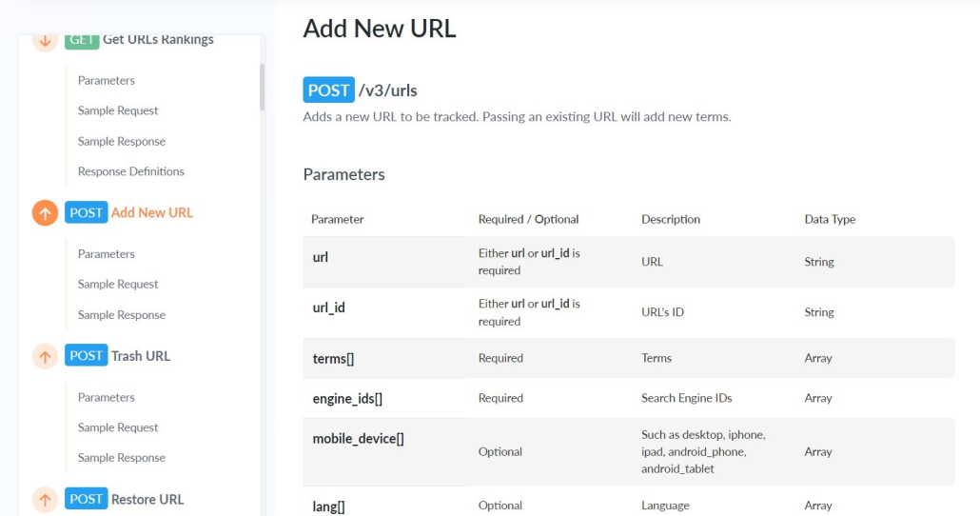980x516 pixels.
Task: Click the arrow icon next to Restore URL
Action: (x=45, y=500)
